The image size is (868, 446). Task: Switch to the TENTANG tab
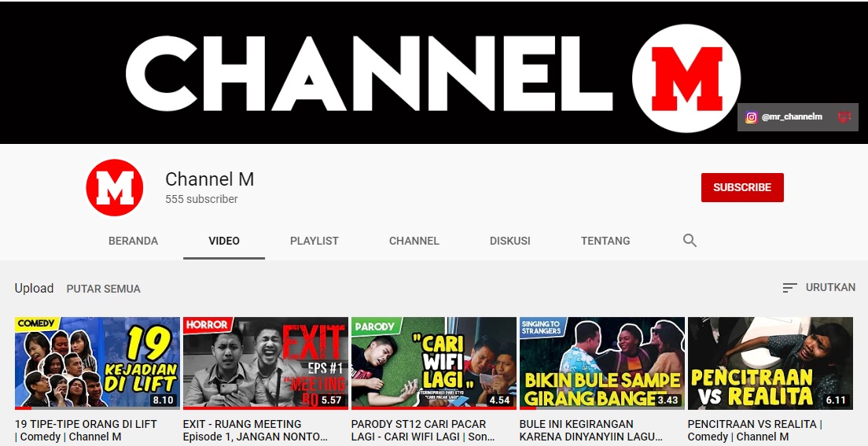click(605, 241)
